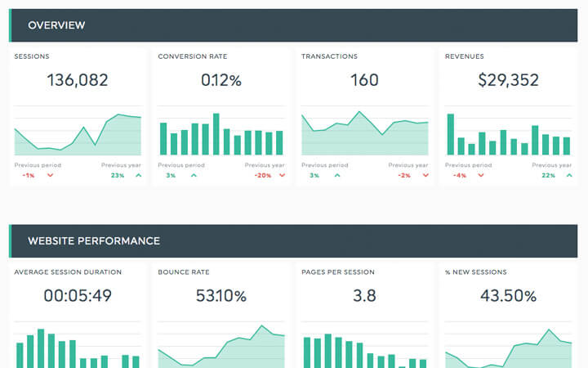Click the 23% change in Sessions widget
Viewport: 588px width, 368px height.
click(x=118, y=175)
